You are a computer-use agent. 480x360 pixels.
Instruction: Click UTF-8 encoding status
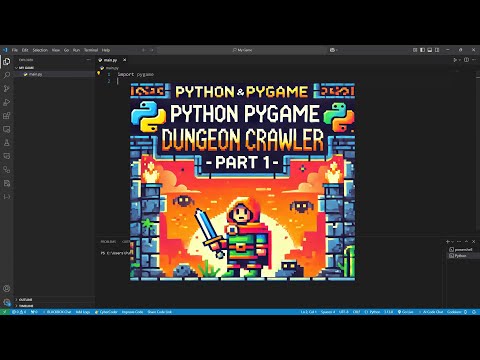coord(344,312)
